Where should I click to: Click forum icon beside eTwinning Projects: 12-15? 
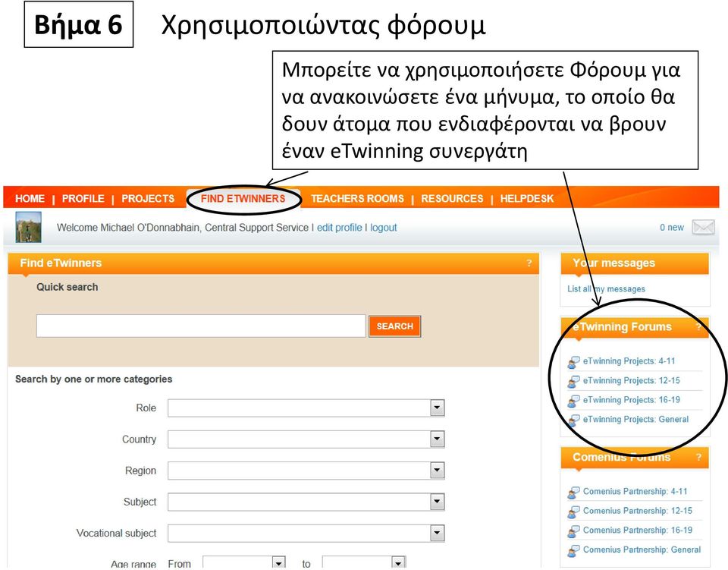pos(574,382)
